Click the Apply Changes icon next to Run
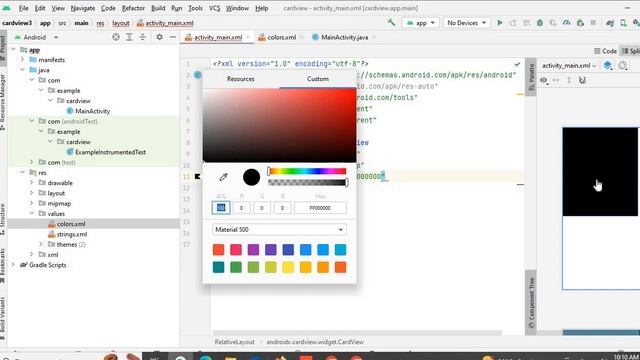This screenshot has height=360, width=640. 513,23
